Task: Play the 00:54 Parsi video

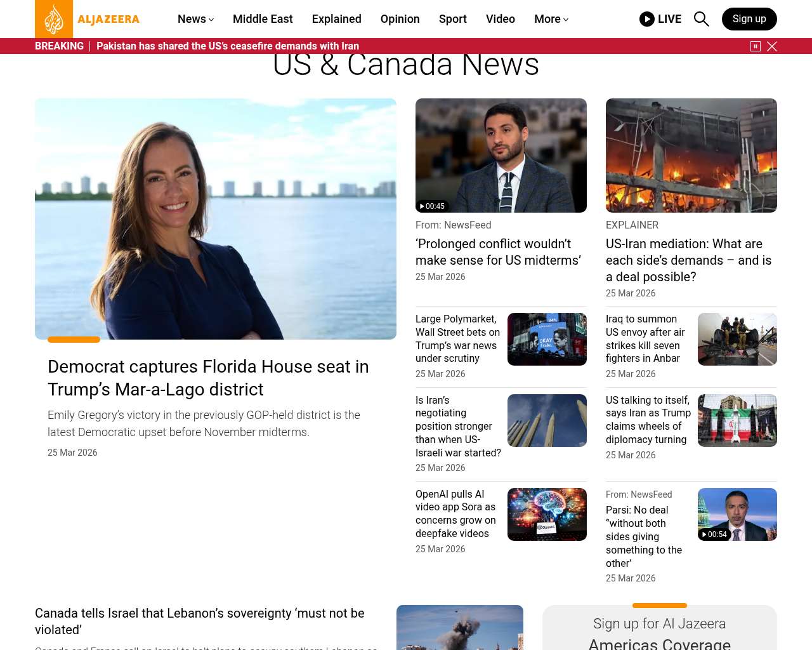Action: pyautogui.click(x=737, y=514)
